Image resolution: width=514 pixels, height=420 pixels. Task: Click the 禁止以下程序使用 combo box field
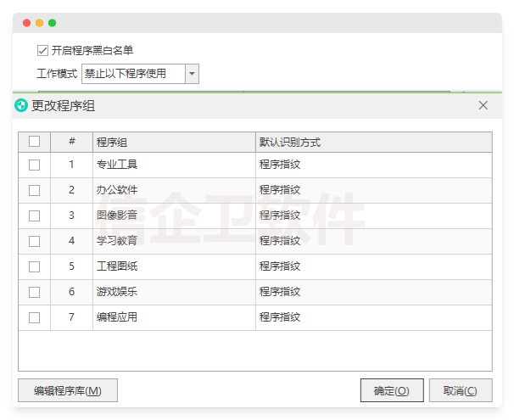pyautogui.click(x=133, y=74)
